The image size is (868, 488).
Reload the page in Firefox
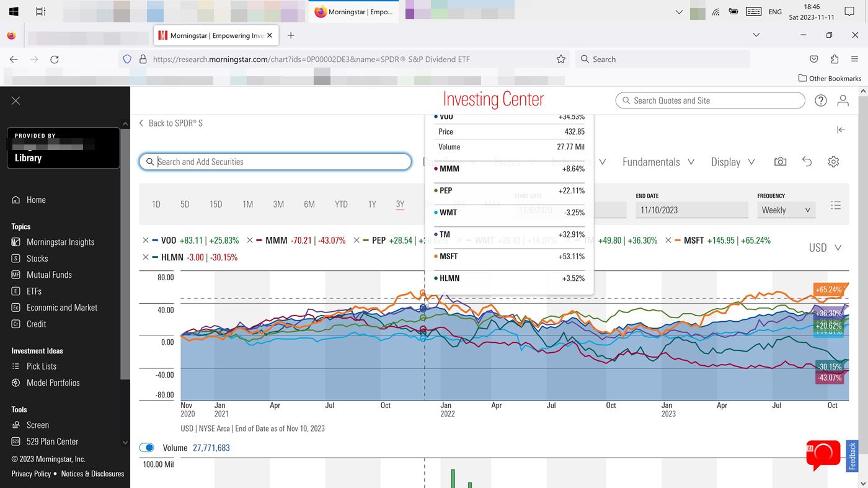(x=55, y=60)
